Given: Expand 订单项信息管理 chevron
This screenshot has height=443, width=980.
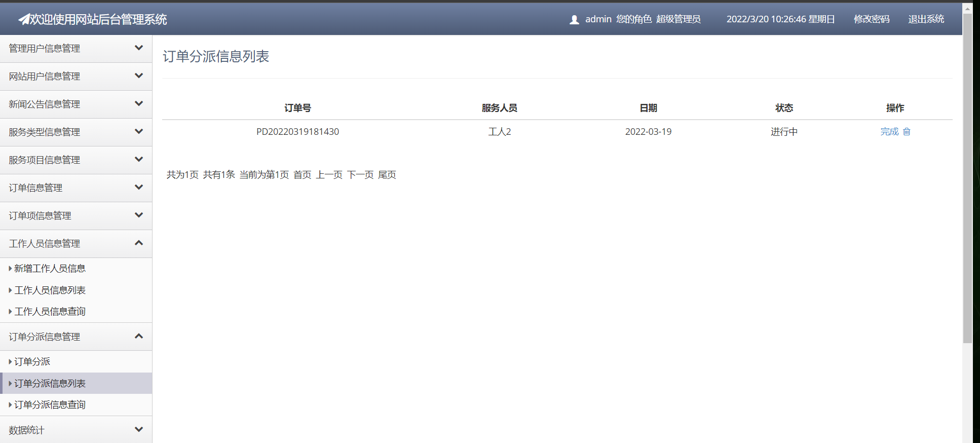Looking at the screenshot, I should (x=139, y=215).
